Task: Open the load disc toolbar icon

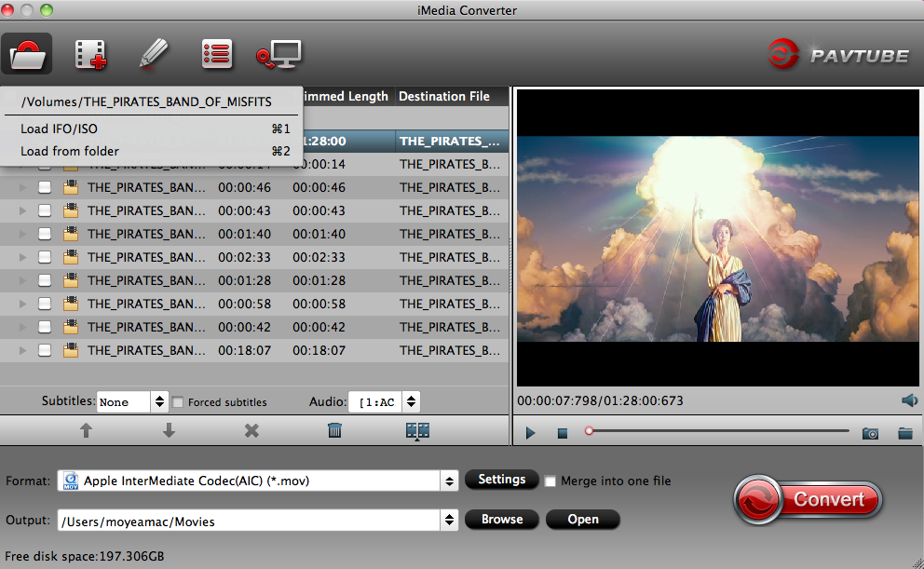Action: 27,54
